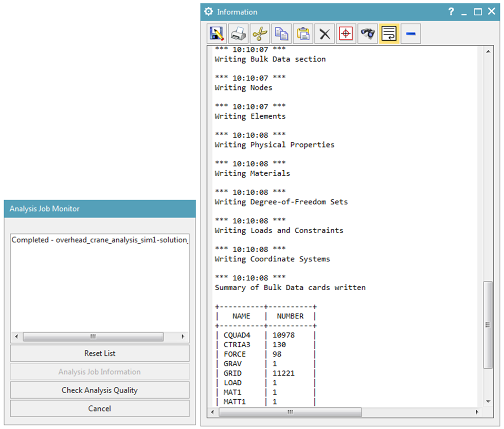The image size is (504, 429).
Task: Save the information log to a file
Action: coord(217,33)
